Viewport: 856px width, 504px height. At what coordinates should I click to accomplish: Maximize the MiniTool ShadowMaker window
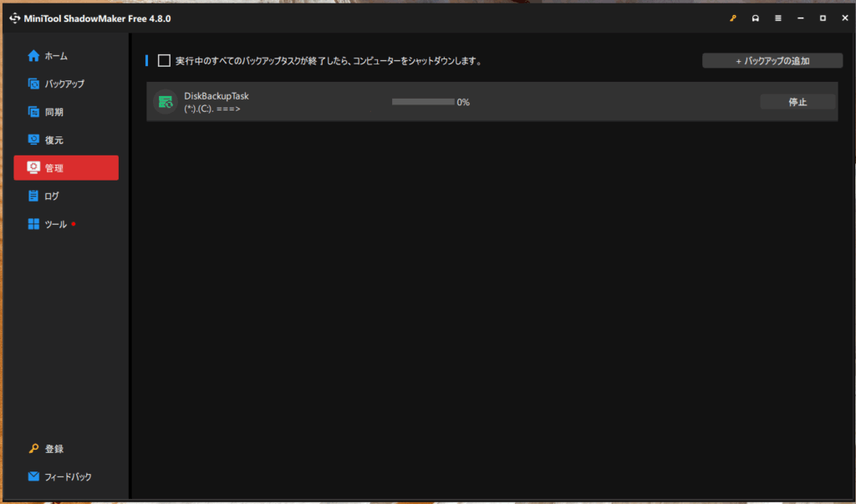click(823, 18)
